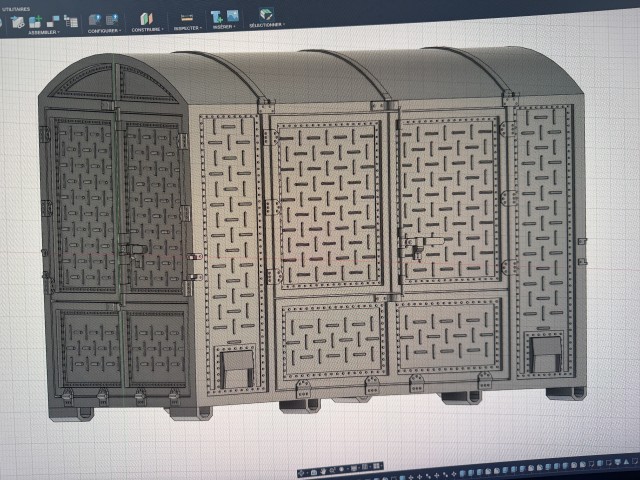Screen dimensions: 640x480
Task: Click the Joint tool icon in Assembler
Action: coord(53,20)
